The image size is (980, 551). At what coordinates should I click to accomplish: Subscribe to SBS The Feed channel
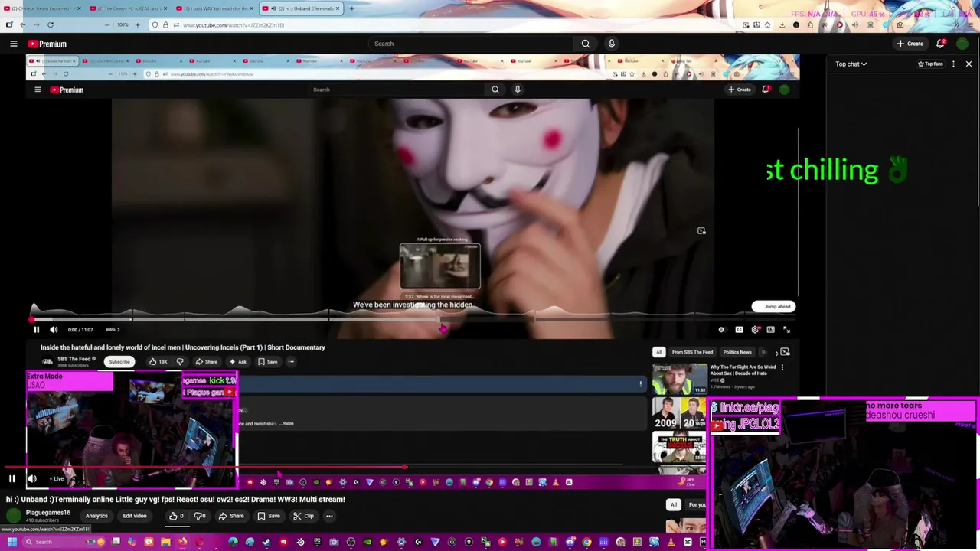(x=119, y=362)
